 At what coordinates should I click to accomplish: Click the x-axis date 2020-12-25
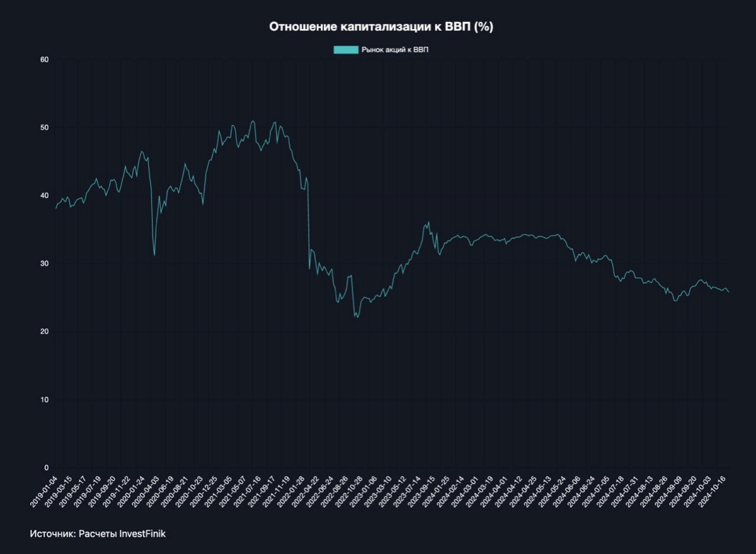tap(203, 492)
